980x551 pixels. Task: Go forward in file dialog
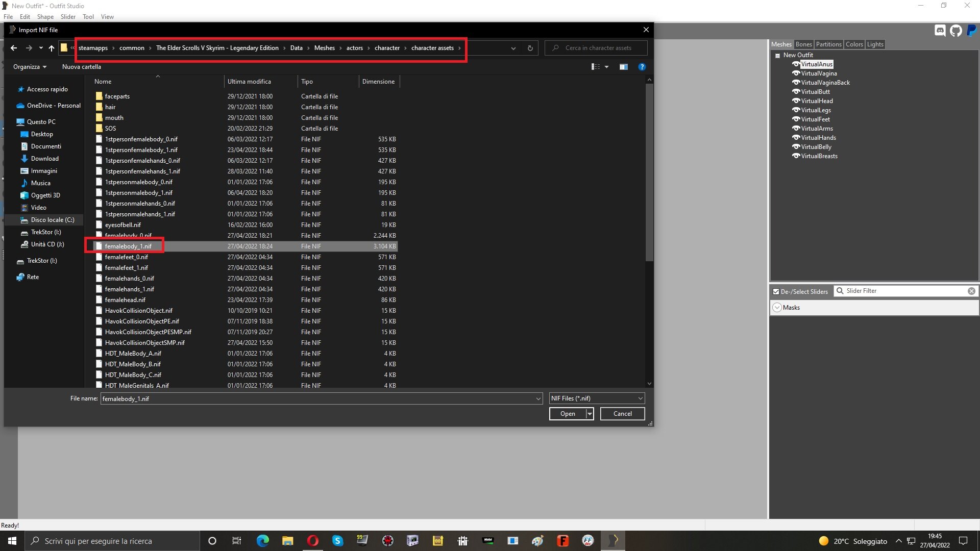click(x=29, y=48)
